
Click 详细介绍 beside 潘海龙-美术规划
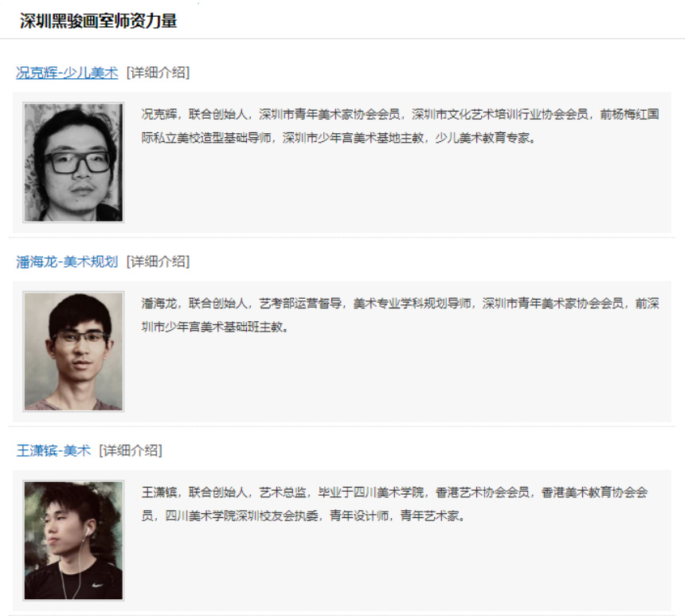pos(159,262)
